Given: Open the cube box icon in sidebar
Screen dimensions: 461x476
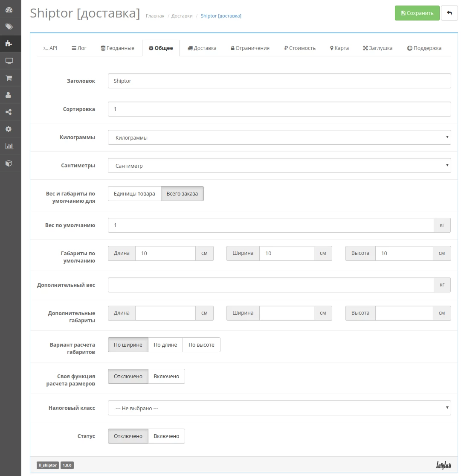Looking at the screenshot, I should pyautogui.click(x=9, y=164).
